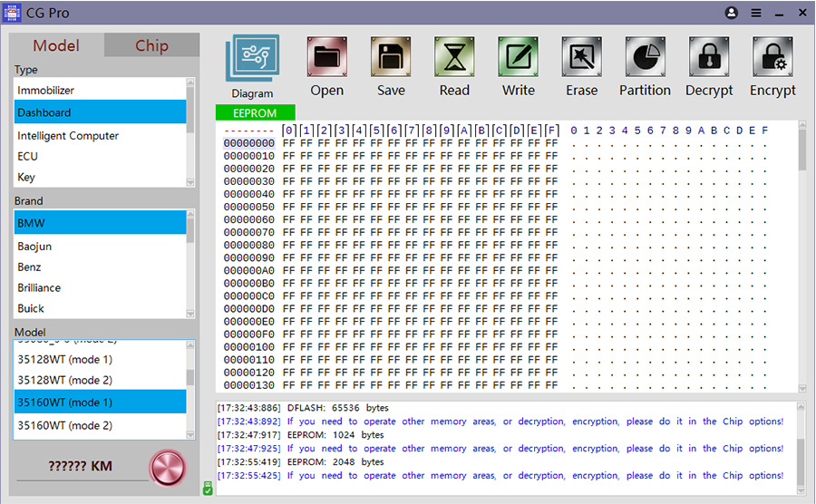816x504 pixels.
Task: Click the Partition pie chart icon
Action: [646, 57]
